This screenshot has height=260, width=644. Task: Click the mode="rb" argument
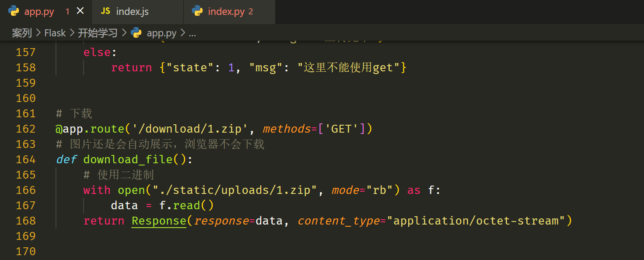point(362,190)
